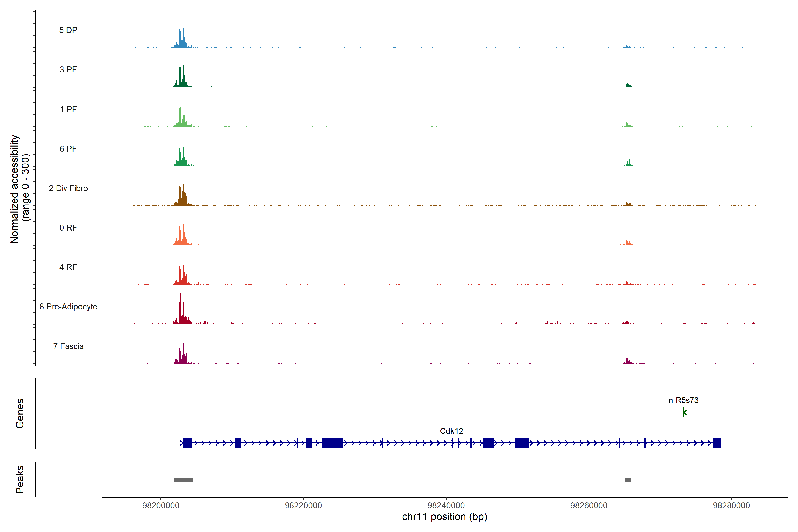Image resolution: width=798 pixels, height=532 pixels.
Task: Click the Peaks panel label
Action: 20,479
